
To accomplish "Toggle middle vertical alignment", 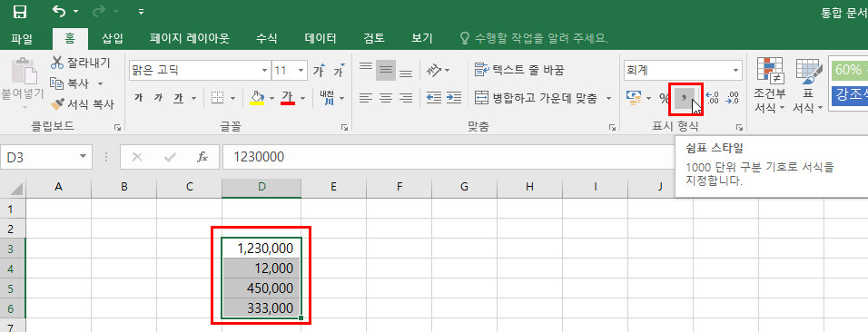I will [x=386, y=70].
